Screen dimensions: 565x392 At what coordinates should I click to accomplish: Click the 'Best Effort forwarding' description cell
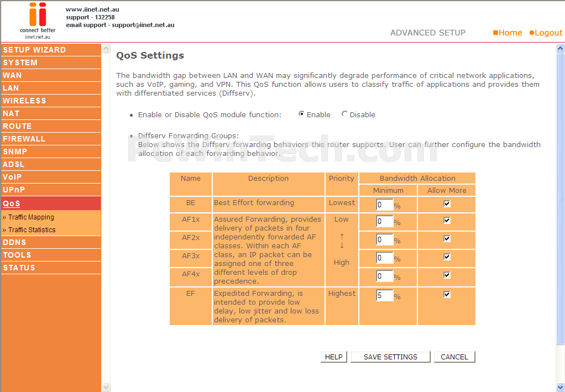pos(269,204)
